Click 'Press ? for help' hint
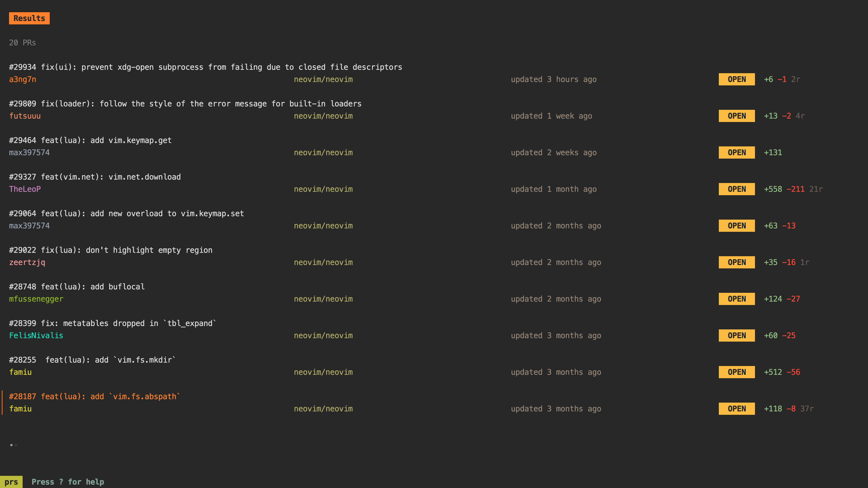Screen dimensions: 868x488 [68, 482]
